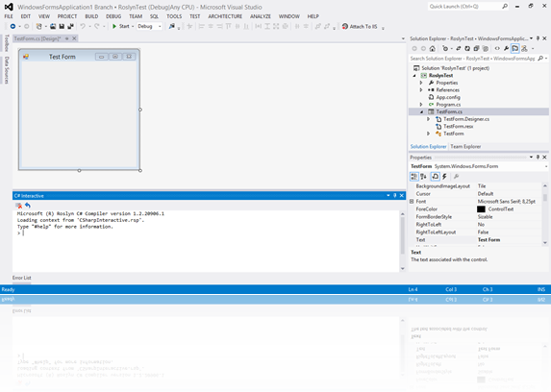
Task: Open the DEBUG menu
Action: tap(113, 16)
